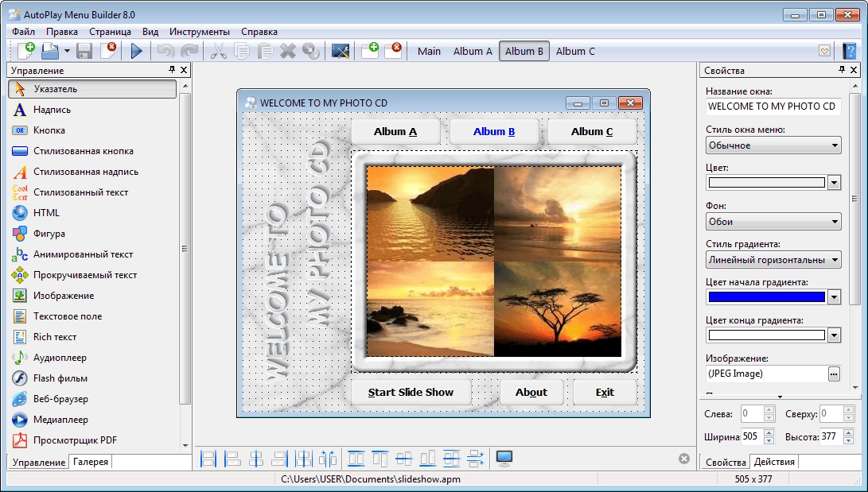Click the Название окна text field

click(773, 107)
